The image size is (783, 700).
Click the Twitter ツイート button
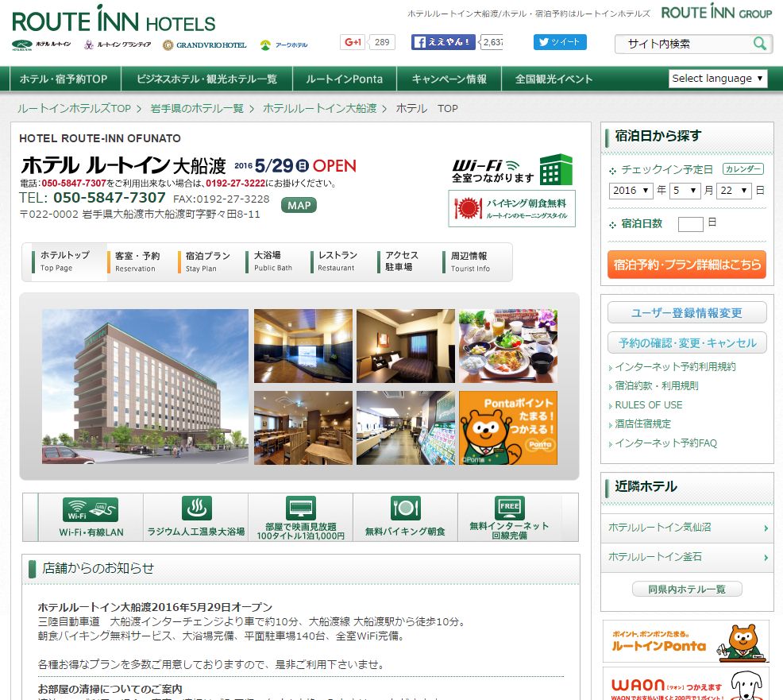click(x=560, y=42)
